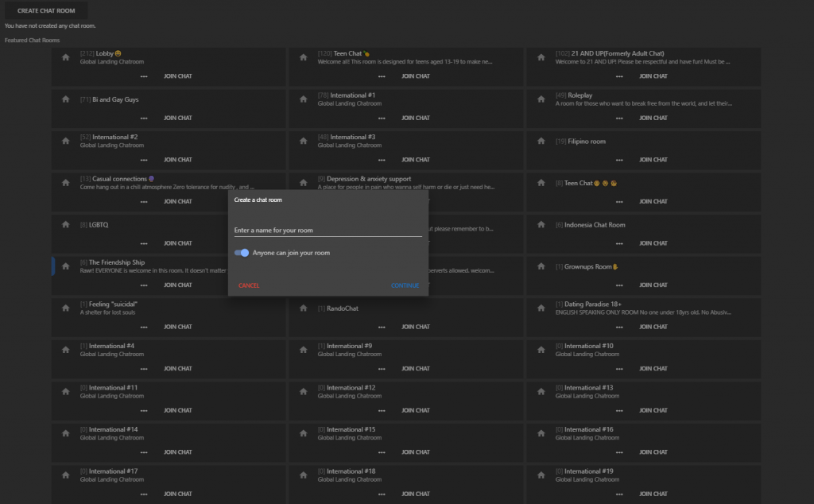This screenshot has width=814, height=504.
Task: Expand three-dots options for Dating Paradise 18+
Action: 619,327
